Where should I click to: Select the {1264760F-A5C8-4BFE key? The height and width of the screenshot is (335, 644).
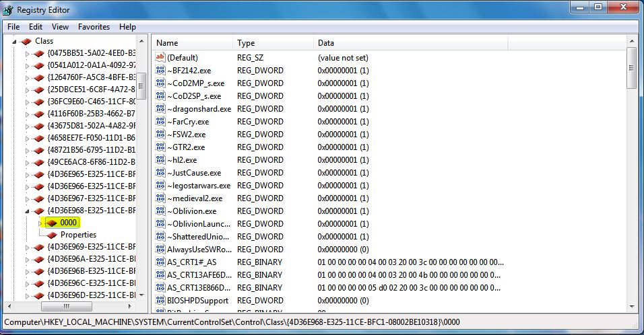(x=91, y=77)
